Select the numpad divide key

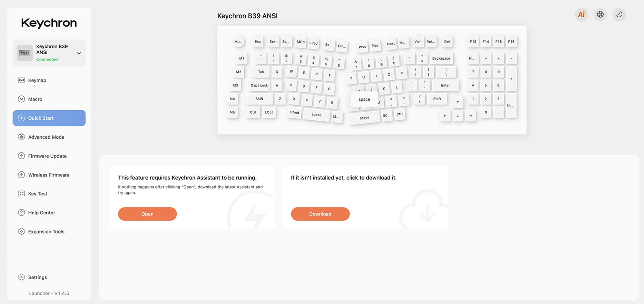pyautogui.click(x=486, y=58)
